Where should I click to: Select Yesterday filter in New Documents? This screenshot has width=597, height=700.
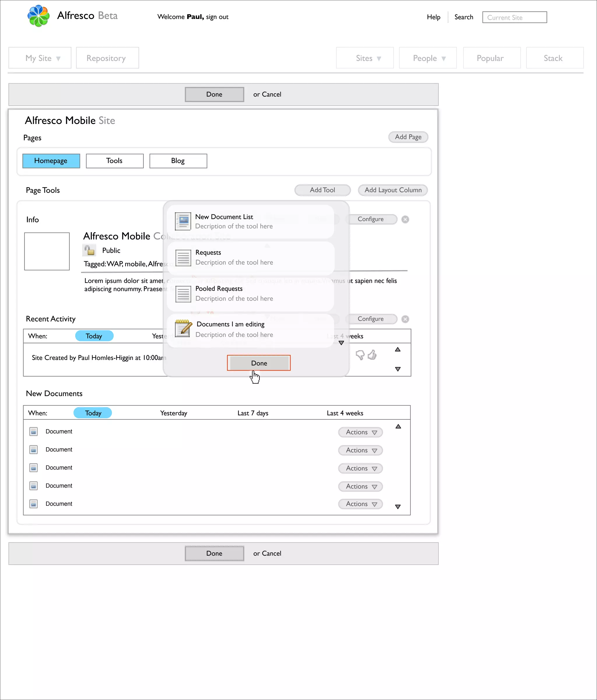point(173,413)
